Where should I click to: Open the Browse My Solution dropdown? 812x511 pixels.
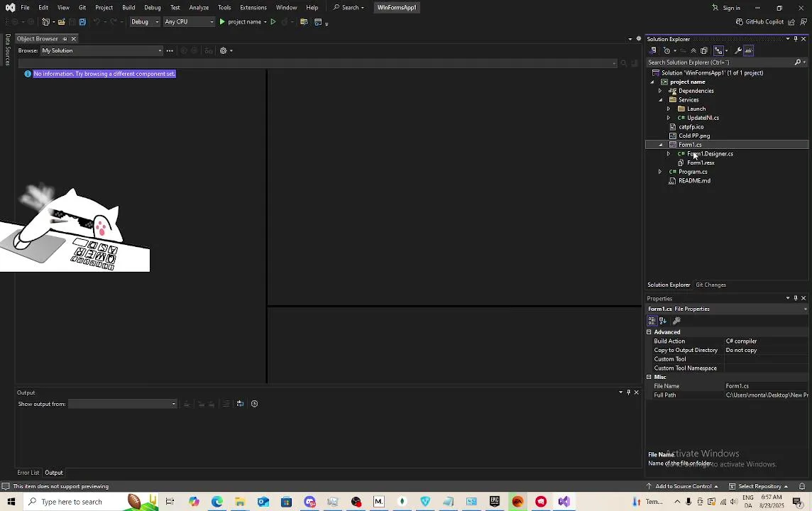point(101,50)
